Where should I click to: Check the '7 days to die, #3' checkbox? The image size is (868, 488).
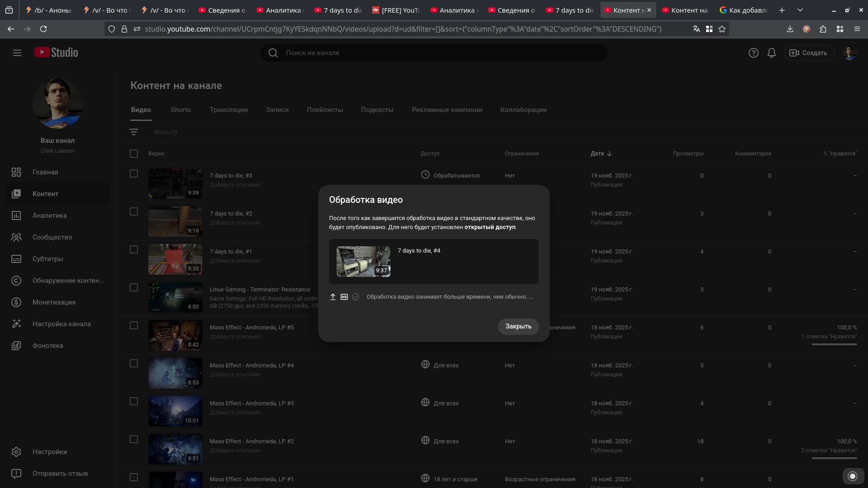pyautogui.click(x=134, y=174)
